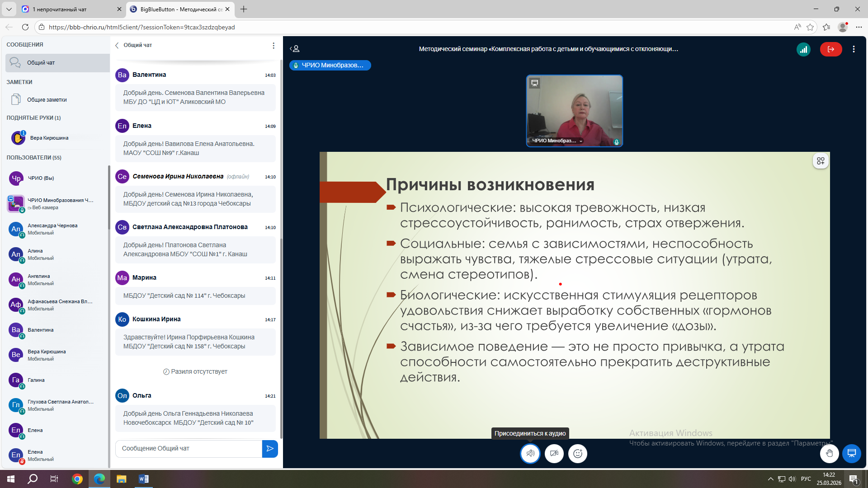Hide chat with back chevron
This screenshot has width=868, height=488.
tap(117, 45)
